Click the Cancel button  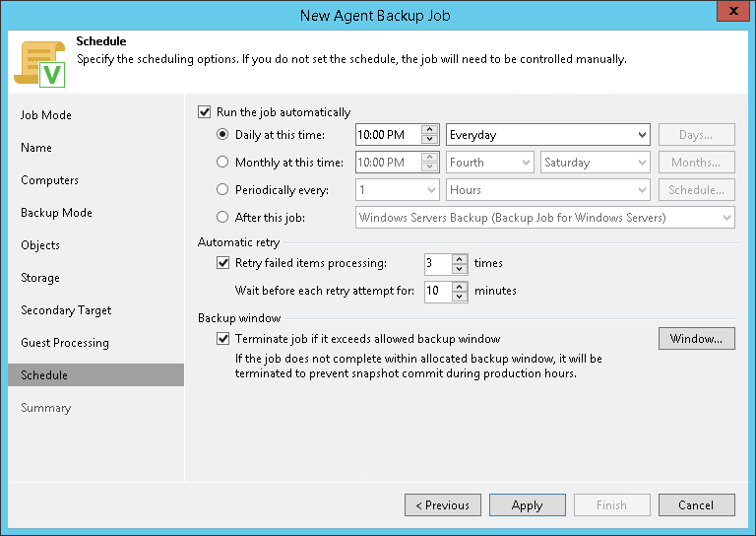tap(697, 505)
